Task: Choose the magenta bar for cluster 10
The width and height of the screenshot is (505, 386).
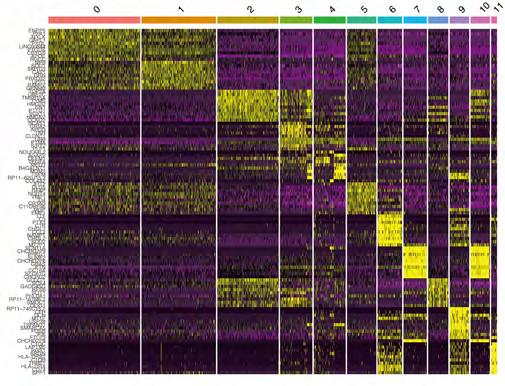Action: 480,20
